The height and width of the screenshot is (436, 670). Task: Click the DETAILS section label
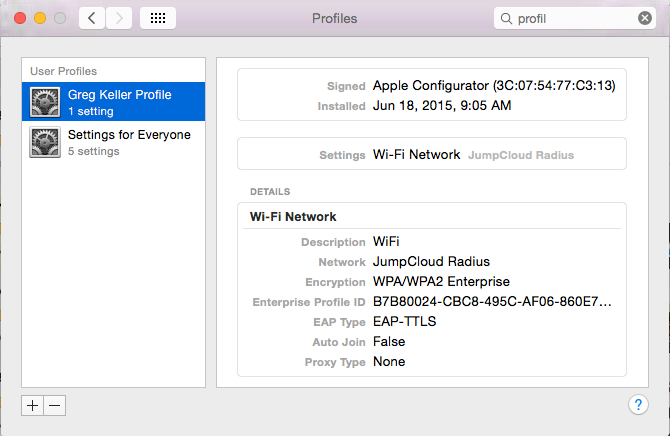pos(270,191)
